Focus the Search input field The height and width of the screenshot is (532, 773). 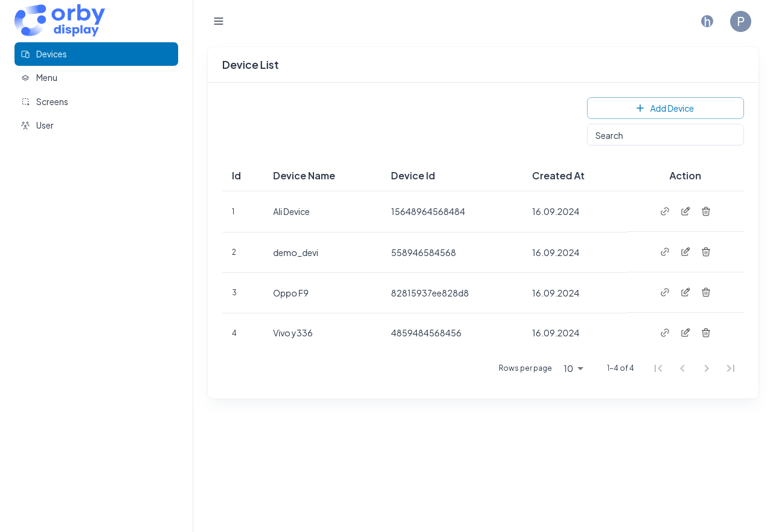click(665, 135)
